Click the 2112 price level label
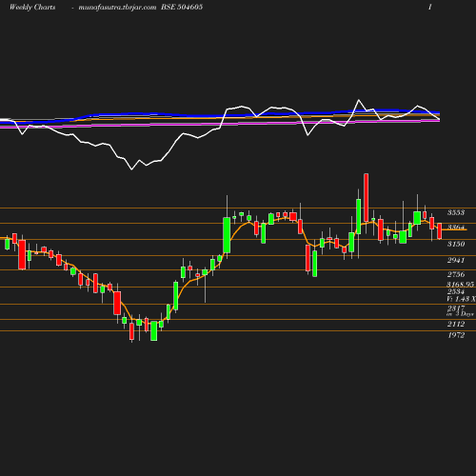Image resolution: width=476 pixels, height=476 pixels. tap(456, 324)
